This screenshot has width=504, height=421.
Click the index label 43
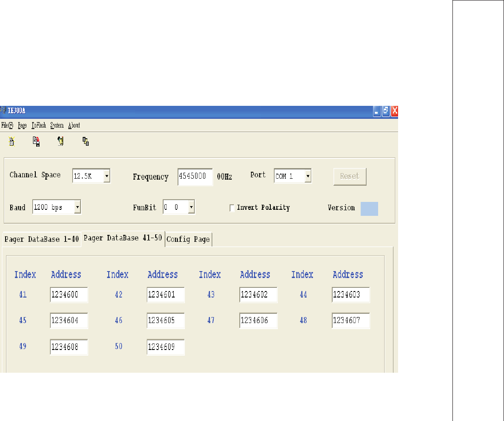tap(211, 294)
